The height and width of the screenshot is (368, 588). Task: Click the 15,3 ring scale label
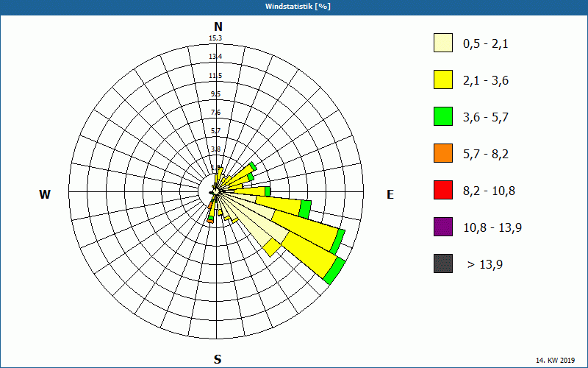(x=215, y=38)
